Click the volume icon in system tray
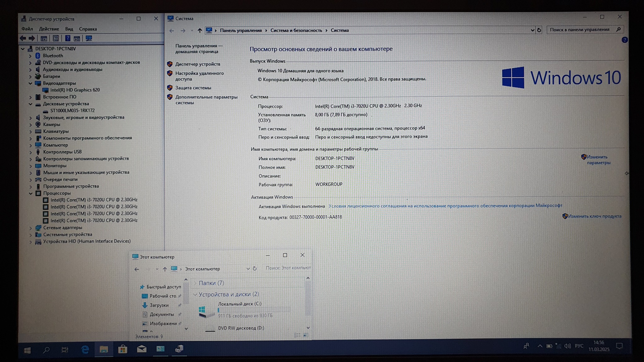The image size is (644, 362). (x=567, y=346)
